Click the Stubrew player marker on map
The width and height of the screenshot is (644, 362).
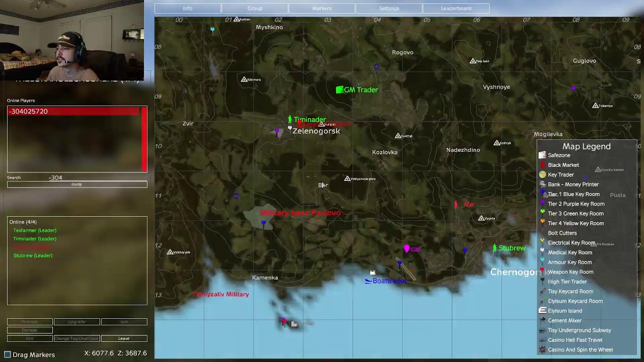[x=495, y=248]
